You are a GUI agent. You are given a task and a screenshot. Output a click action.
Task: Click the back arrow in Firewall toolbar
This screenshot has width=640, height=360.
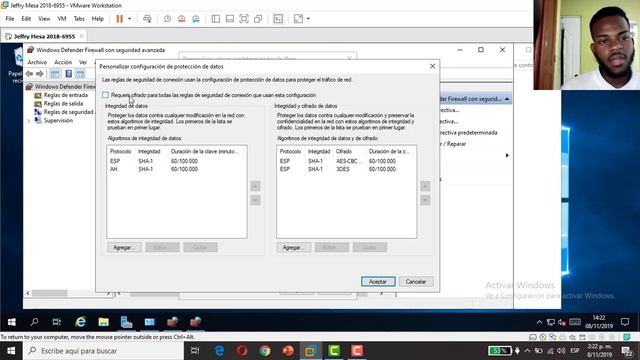coord(29,74)
